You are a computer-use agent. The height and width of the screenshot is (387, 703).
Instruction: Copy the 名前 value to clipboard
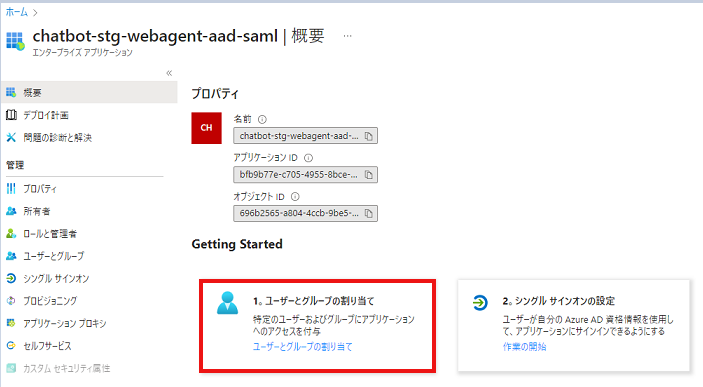pos(369,136)
